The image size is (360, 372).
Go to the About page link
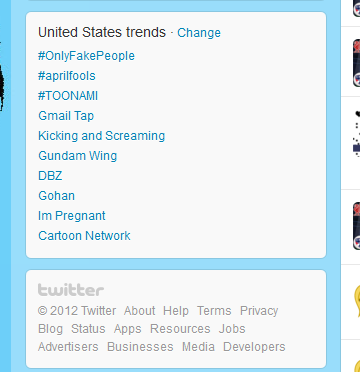pyautogui.click(x=139, y=311)
